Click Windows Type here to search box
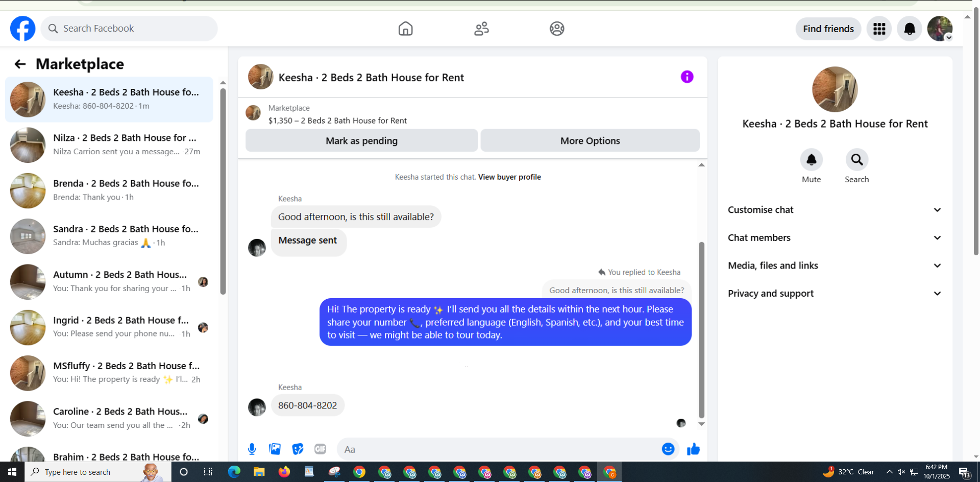 tap(97, 472)
